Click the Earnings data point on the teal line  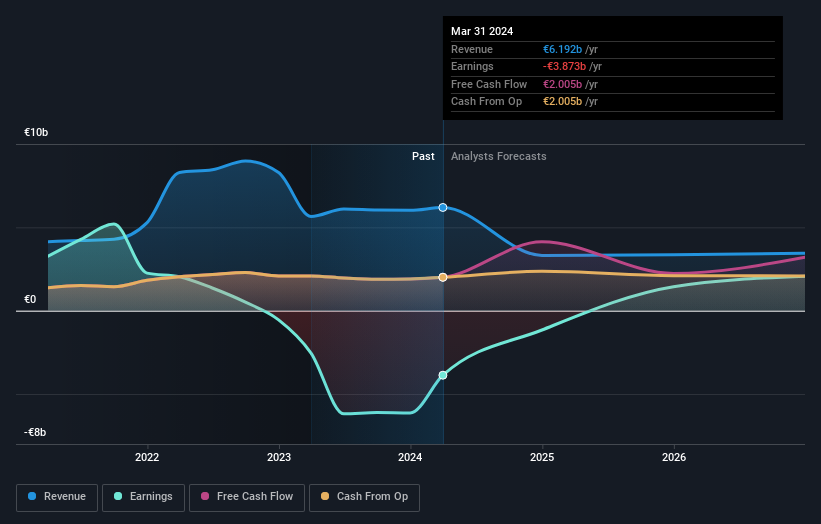tap(443, 375)
